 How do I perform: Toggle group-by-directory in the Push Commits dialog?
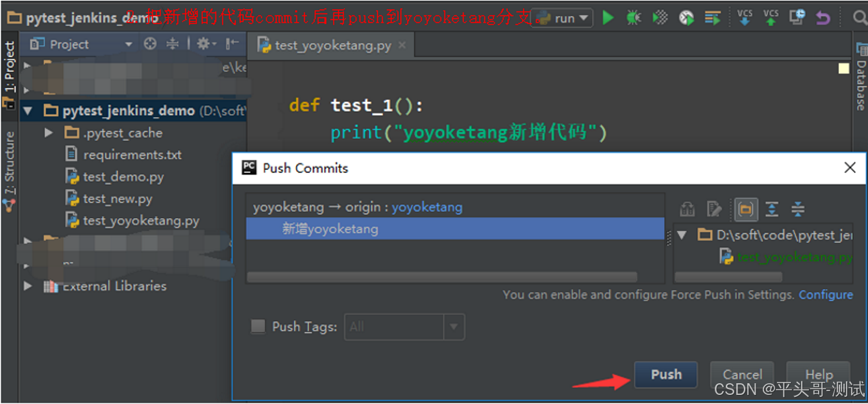coord(746,209)
